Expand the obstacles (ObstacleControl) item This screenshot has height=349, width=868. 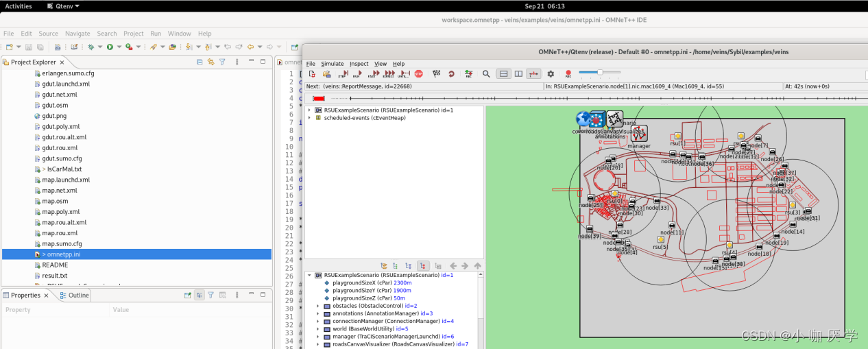(318, 306)
